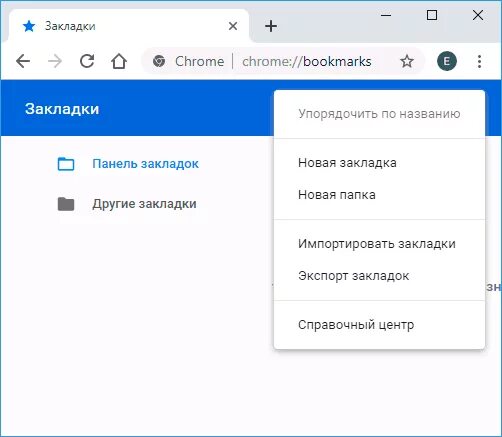
Task: Click the blue Панель закладок folder icon
Action: 66,164
